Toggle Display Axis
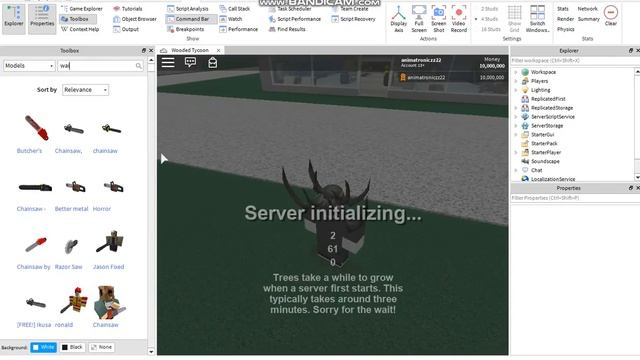This screenshot has width=640, height=360. [399, 19]
